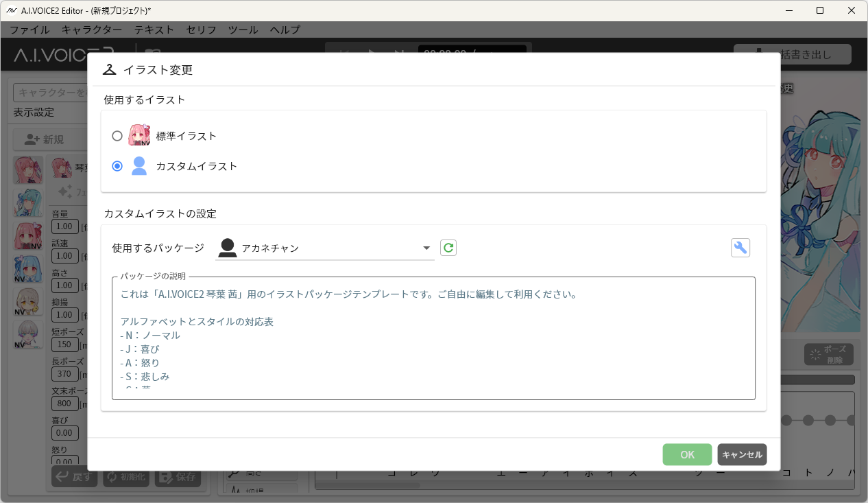Open the 使用するパッケージ dropdown showing アカネチャン
The width and height of the screenshot is (868, 503).
(325, 248)
